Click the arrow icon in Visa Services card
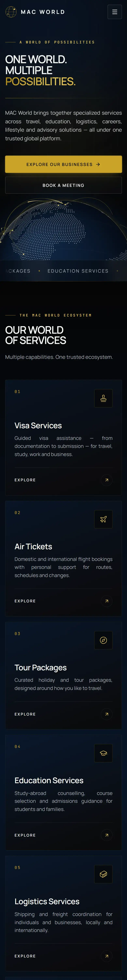Viewport: 127px width, 980px height. coord(106,480)
